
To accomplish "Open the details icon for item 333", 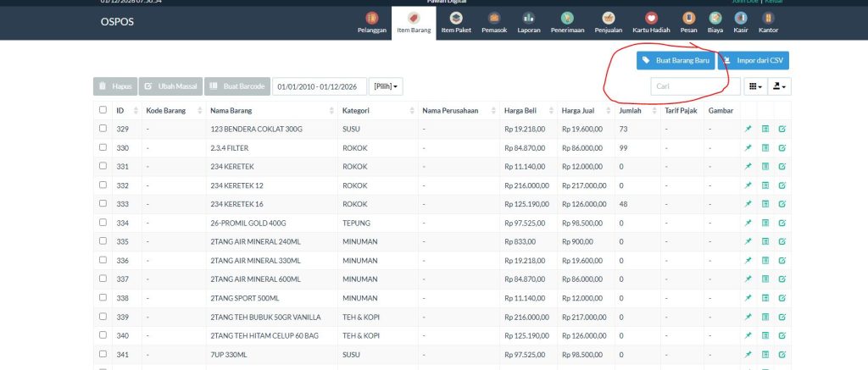I will tap(765, 204).
